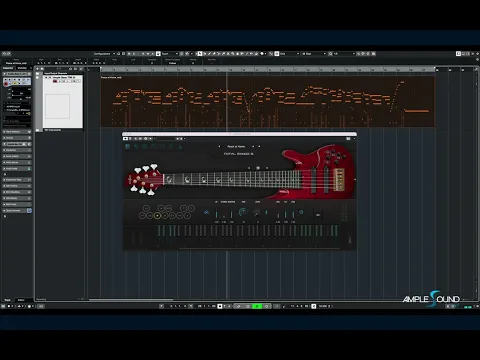Click the Record button in the transport bar
This screenshot has height=360, width=480.
267,306
